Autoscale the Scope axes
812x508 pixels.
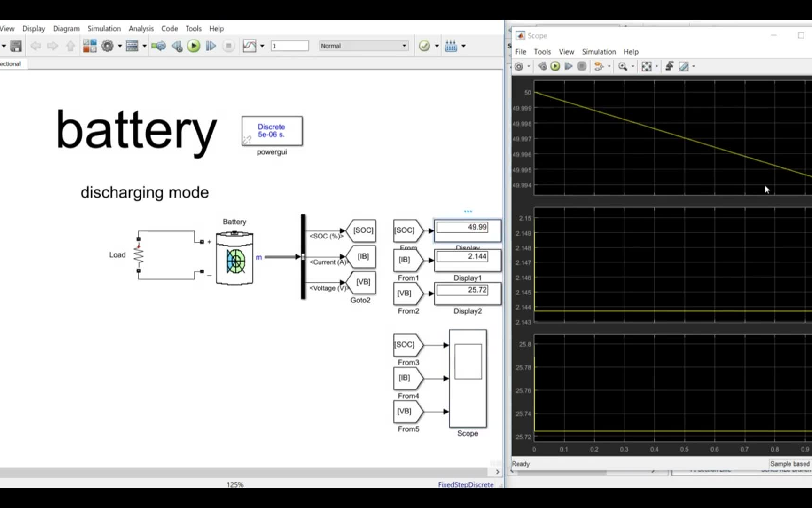pyautogui.click(x=647, y=66)
